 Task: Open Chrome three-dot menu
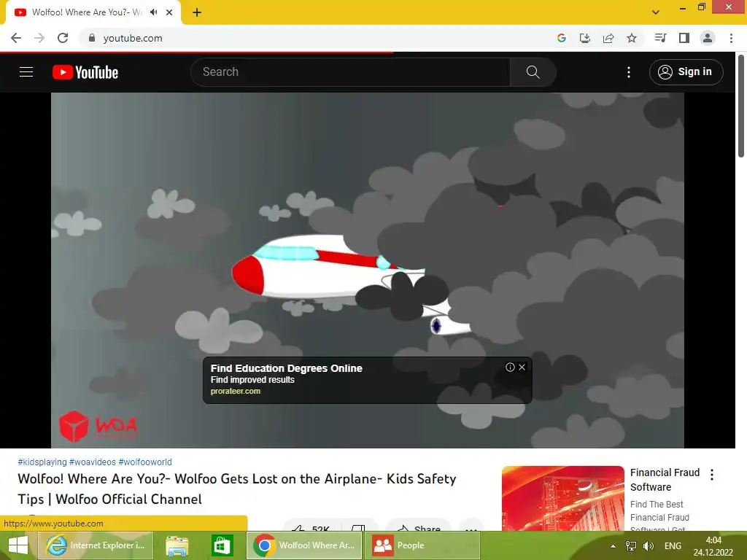click(x=731, y=38)
